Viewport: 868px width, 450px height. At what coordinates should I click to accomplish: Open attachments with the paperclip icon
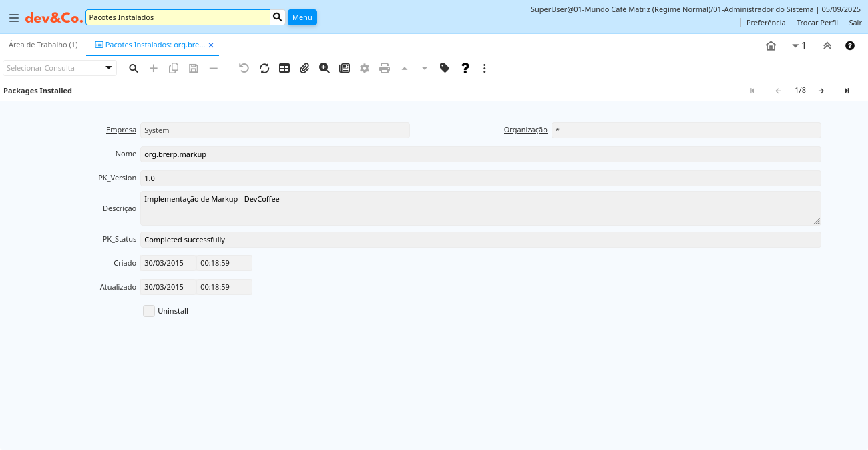304,68
